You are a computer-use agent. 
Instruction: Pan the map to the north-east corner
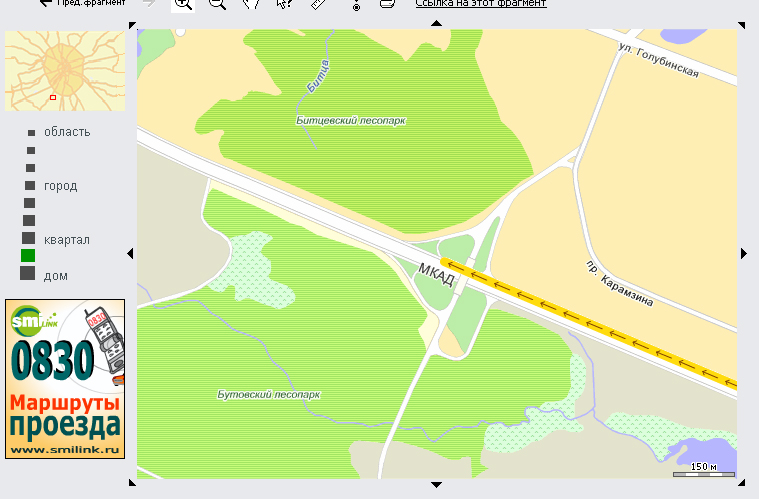point(741,25)
